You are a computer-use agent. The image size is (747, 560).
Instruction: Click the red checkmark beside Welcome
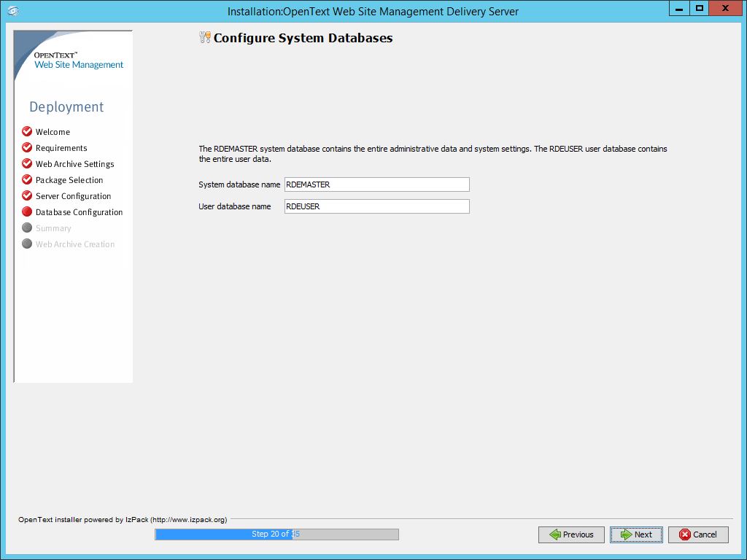click(x=27, y=131)
